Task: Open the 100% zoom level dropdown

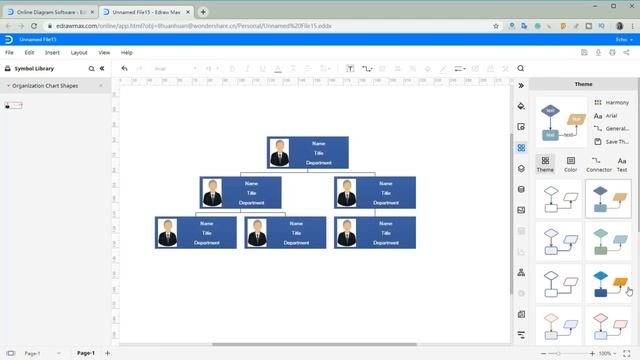Action: pyautogui.click(x=607, y=353)
